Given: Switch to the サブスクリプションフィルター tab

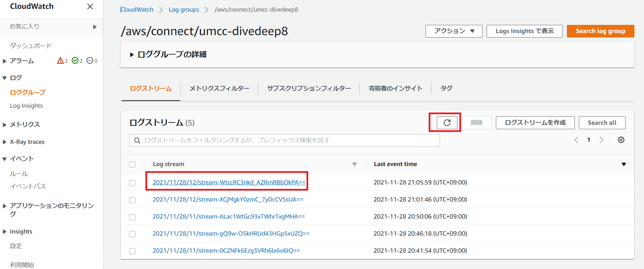Looking at the screenshot, I should coord(309,88).
